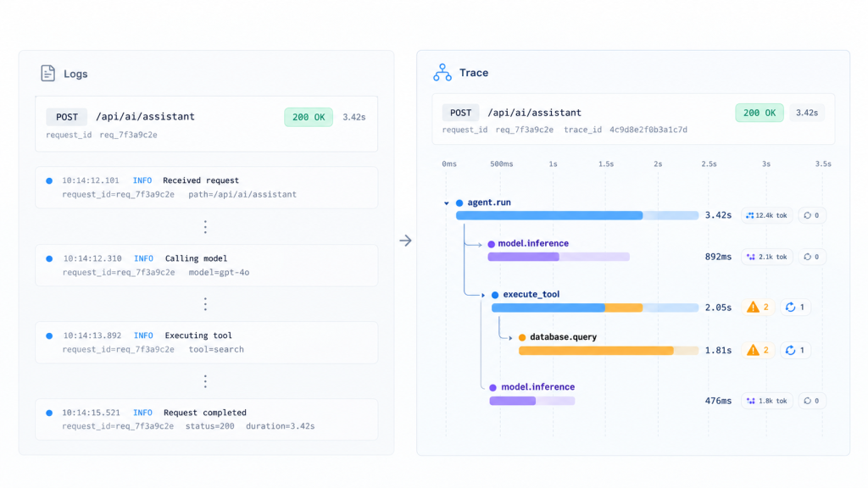Open the warning icon on execute_tool row
868x488 pixels.
[753, 307]
